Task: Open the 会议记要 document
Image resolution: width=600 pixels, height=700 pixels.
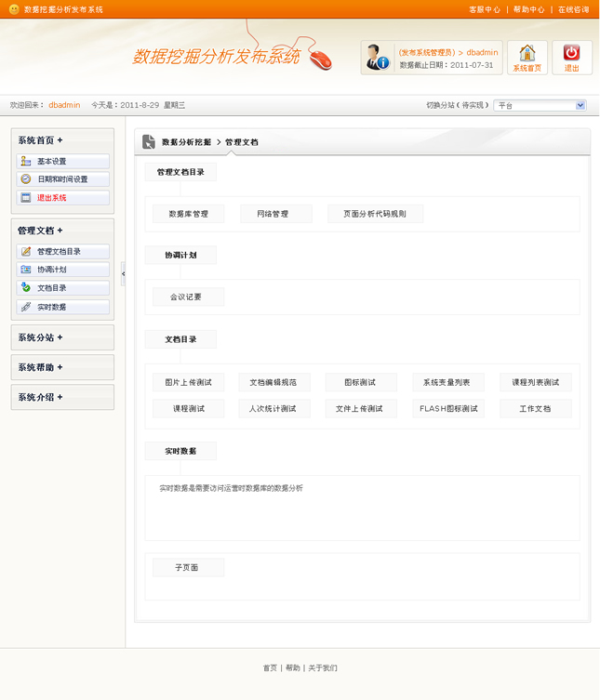Action: point(188,297)
